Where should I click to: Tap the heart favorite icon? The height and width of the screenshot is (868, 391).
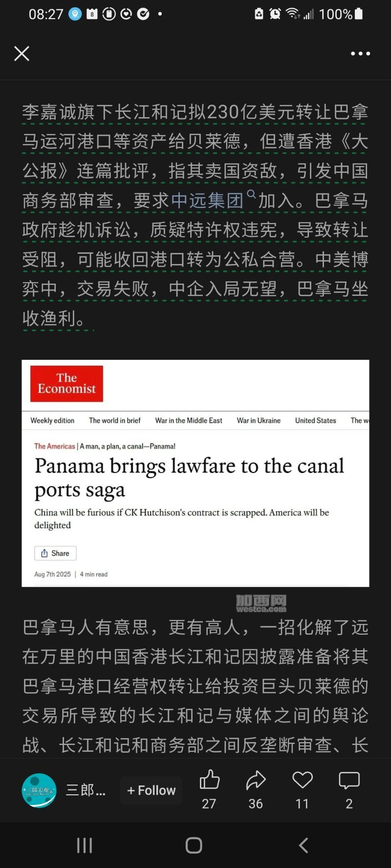[x=303, y=780]
